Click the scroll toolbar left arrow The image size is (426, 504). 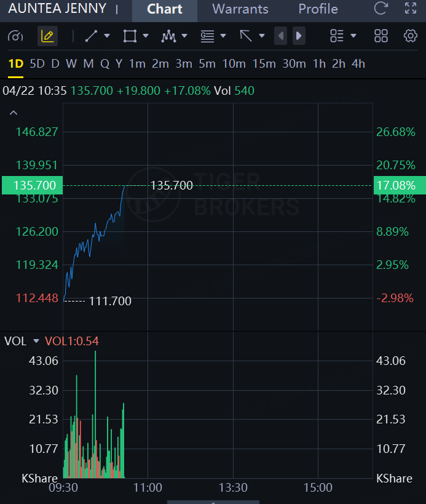tap(281, 36)
